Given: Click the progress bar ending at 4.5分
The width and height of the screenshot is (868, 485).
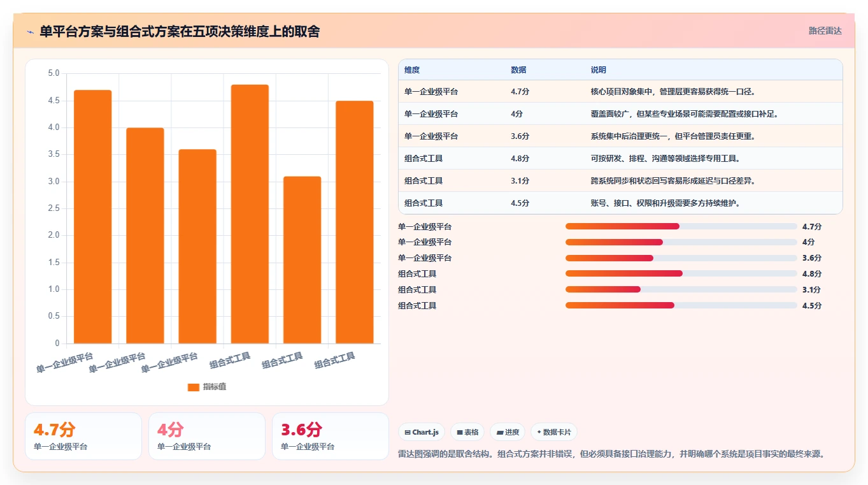Looking at the screenshot, I should pos(681,305).
